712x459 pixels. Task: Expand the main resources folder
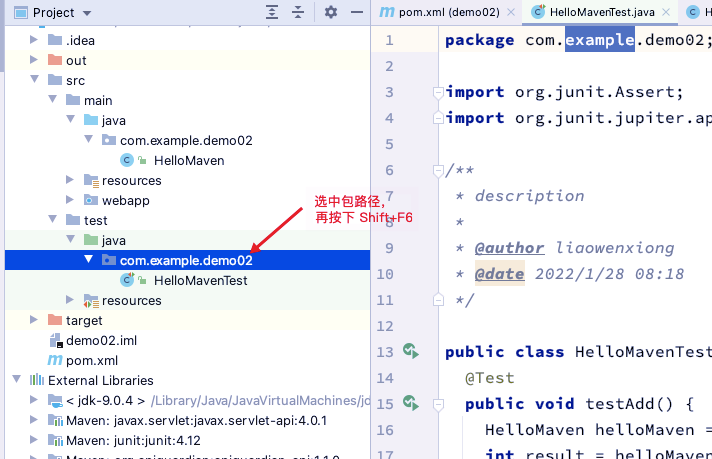[x=70, y=180]
